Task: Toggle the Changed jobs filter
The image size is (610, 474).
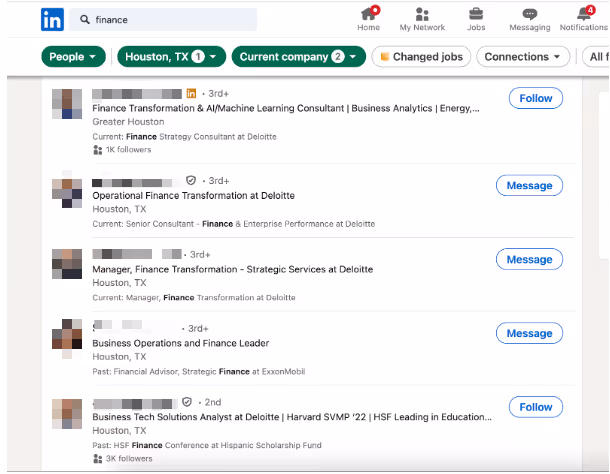Action: point(421,57)
